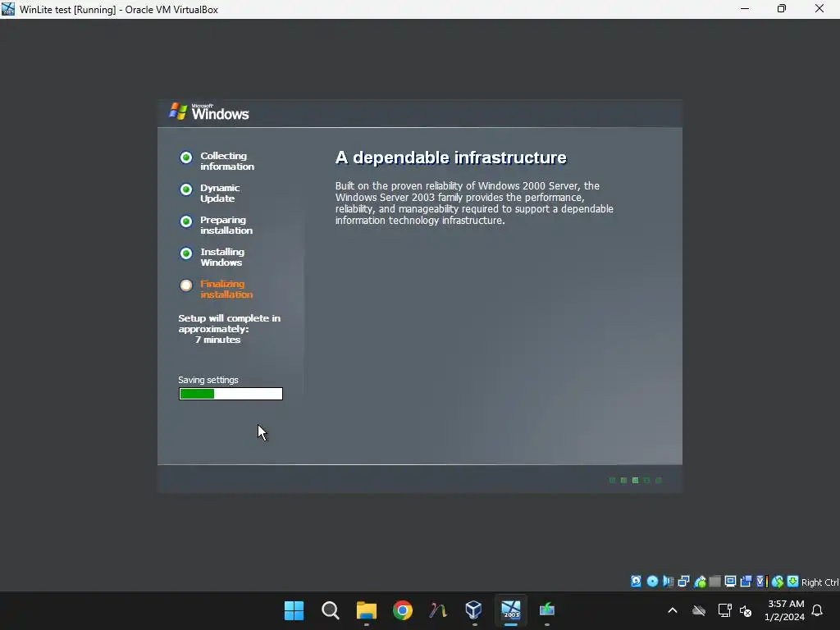Select the running 2003 VM taskbar icon
This screenshot has width=840, height=630.
pyautogui.click(x=510, y=610)
